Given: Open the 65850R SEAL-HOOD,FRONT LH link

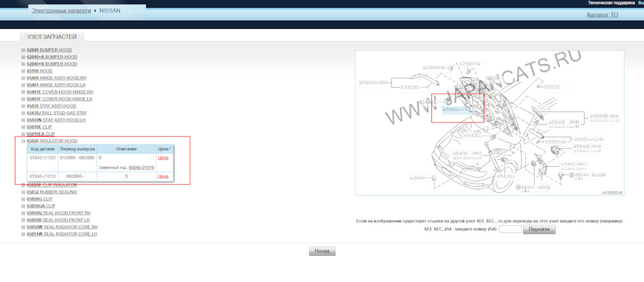Looking at the screenshot, I should 58,220.
